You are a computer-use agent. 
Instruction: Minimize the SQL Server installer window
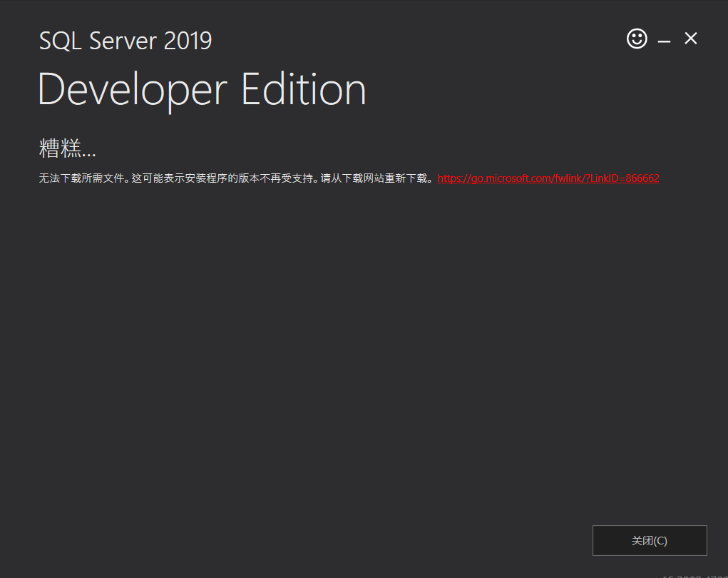point(664,41)
